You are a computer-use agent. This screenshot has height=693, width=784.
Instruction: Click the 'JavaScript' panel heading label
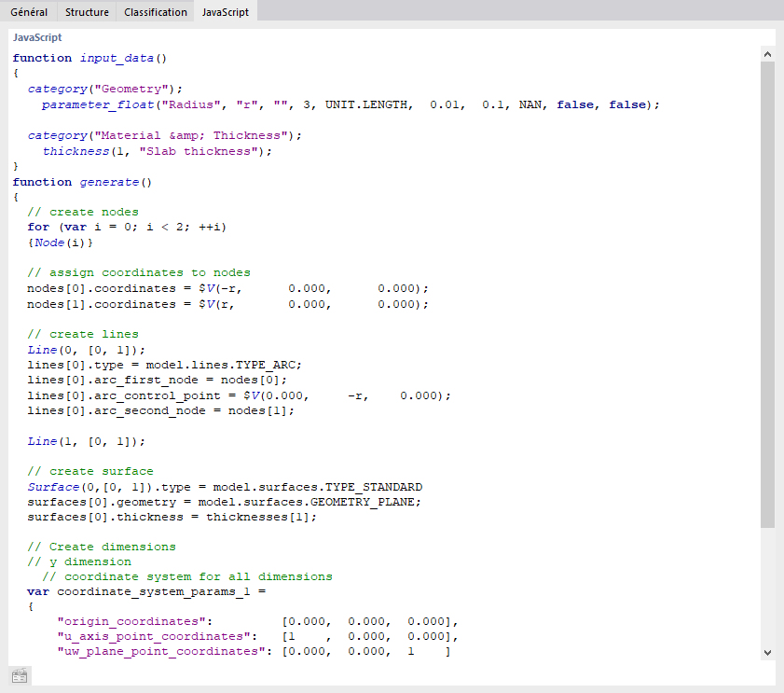pyautogui.click(x=37, y=37)
